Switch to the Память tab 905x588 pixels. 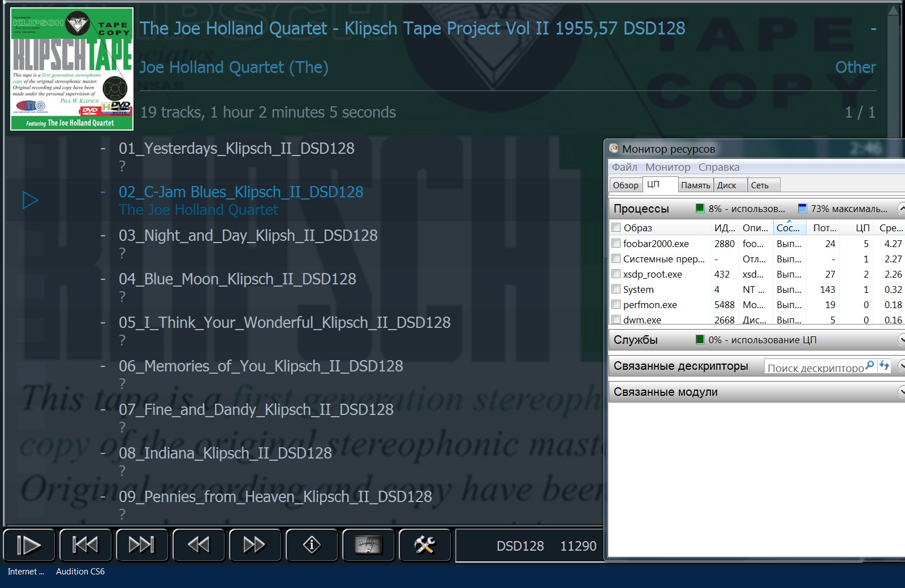(696, 185)
